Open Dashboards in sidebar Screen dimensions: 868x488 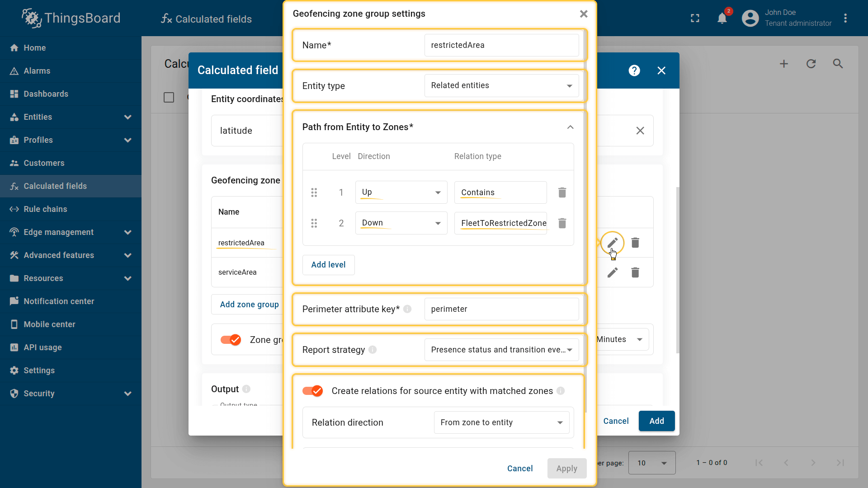pos(46,94)
